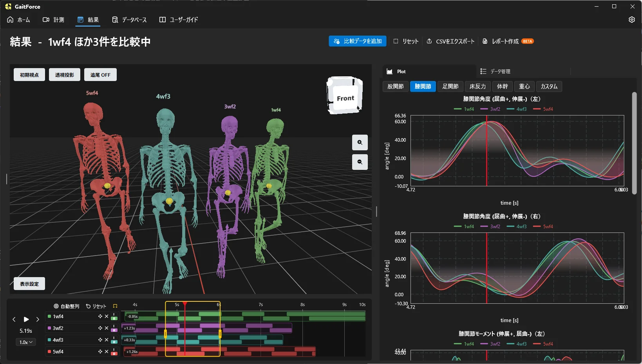Click 比較データを追加 button
642x364 pixels.
358,41
